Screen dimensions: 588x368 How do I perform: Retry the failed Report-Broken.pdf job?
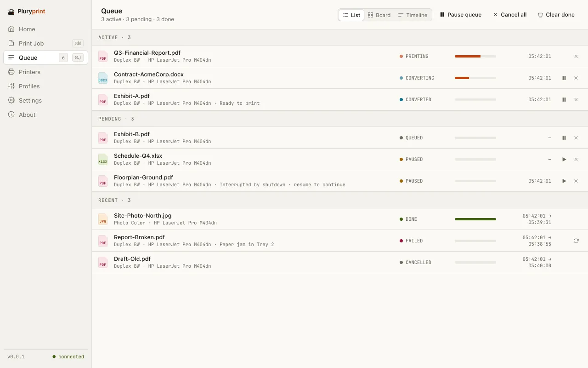point(576,241)
